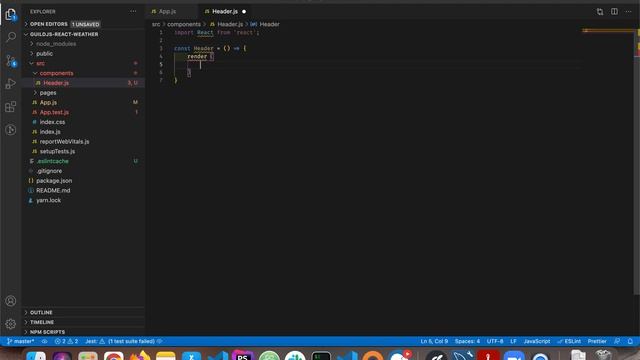The width and height of the screenshot is (640, 360).
Task: Click the split editor right icon
Action: pyautogui.click(x=614, y=11)
